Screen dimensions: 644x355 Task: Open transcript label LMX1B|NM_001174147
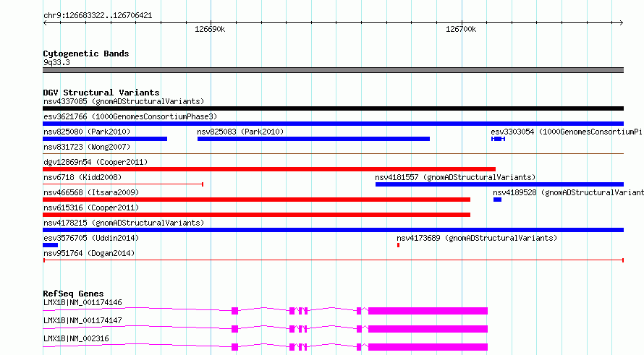[x=82, y=320]
